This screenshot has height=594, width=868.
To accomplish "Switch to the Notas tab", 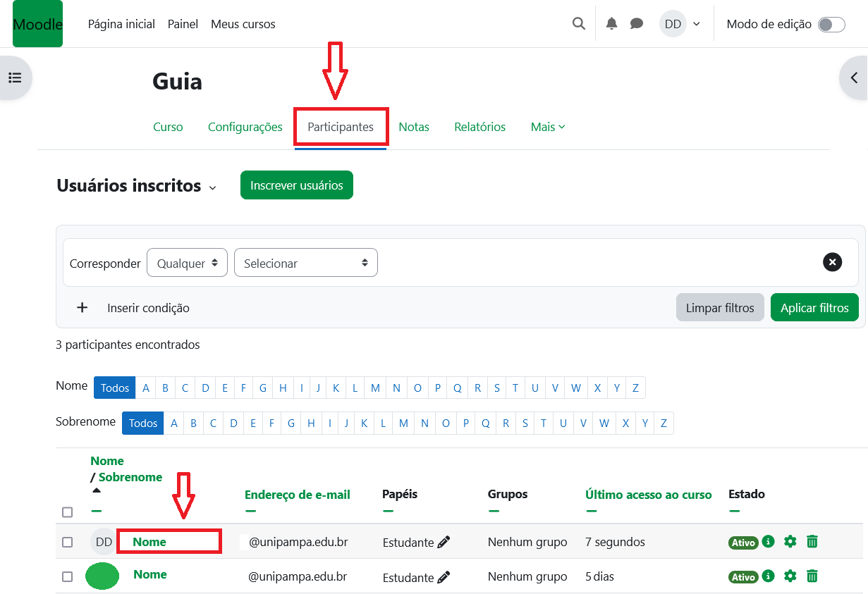I will [413, 127].
